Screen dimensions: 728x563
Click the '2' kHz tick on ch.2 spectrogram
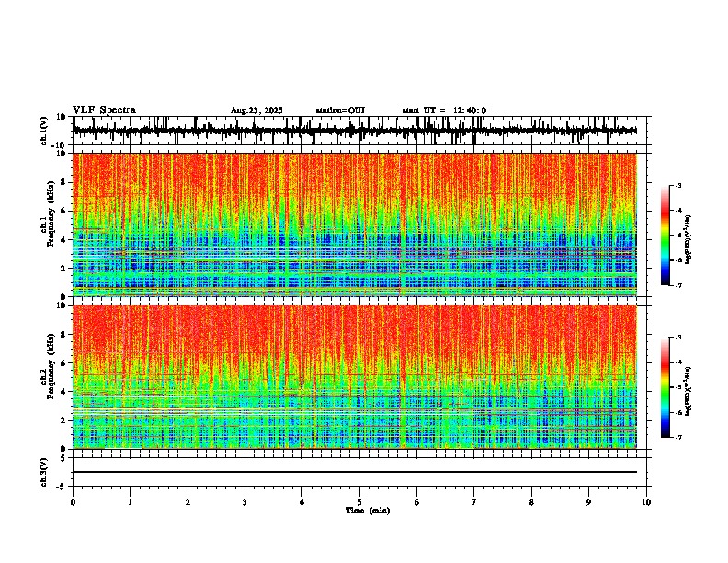pyautogui.click(x=64, y=420)
